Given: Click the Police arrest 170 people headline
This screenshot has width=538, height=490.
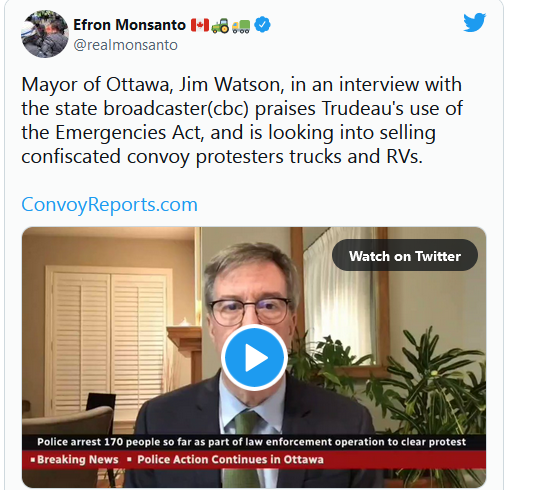Looking at the screenshot, I should (x=252, y=442).
